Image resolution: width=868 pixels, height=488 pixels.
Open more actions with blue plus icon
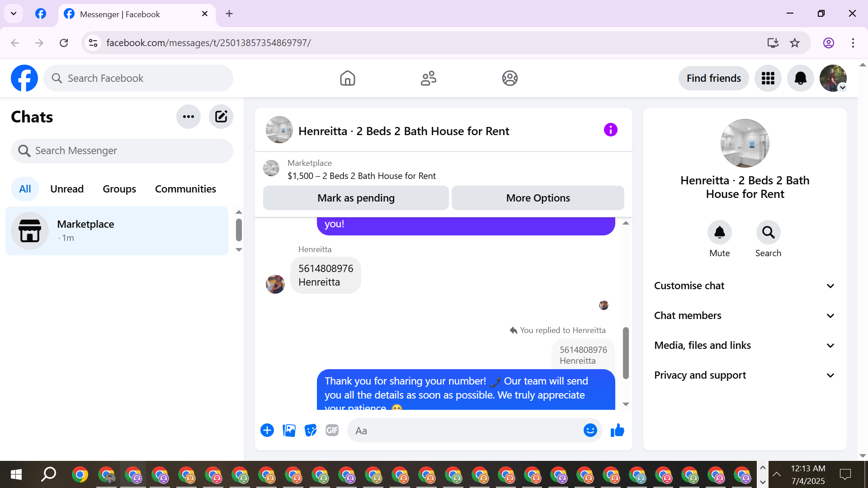click(267, 430)
